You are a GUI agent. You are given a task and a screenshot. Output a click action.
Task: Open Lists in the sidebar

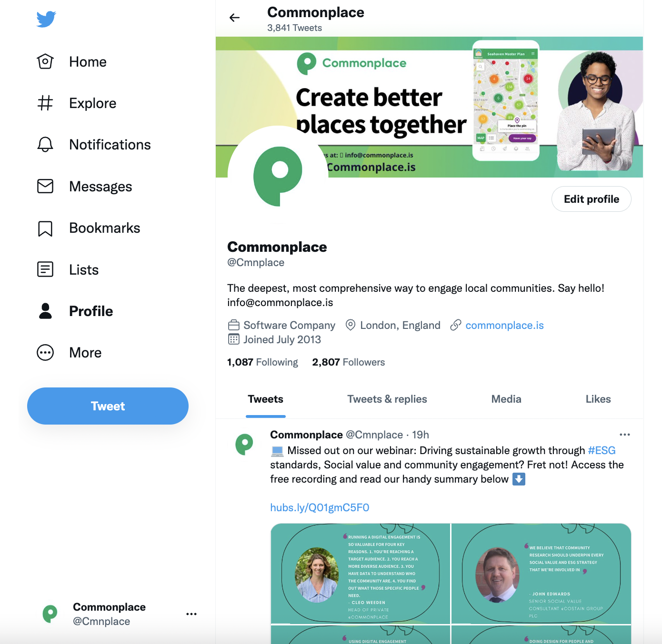click(x=68, y=269)
